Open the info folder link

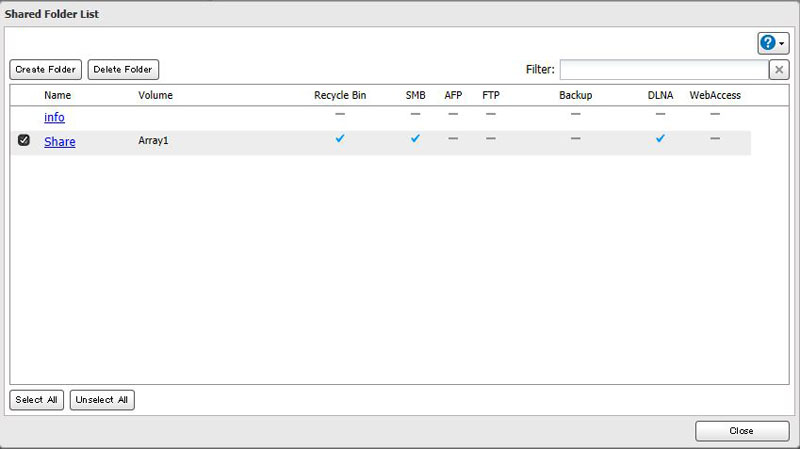(54, 117)
